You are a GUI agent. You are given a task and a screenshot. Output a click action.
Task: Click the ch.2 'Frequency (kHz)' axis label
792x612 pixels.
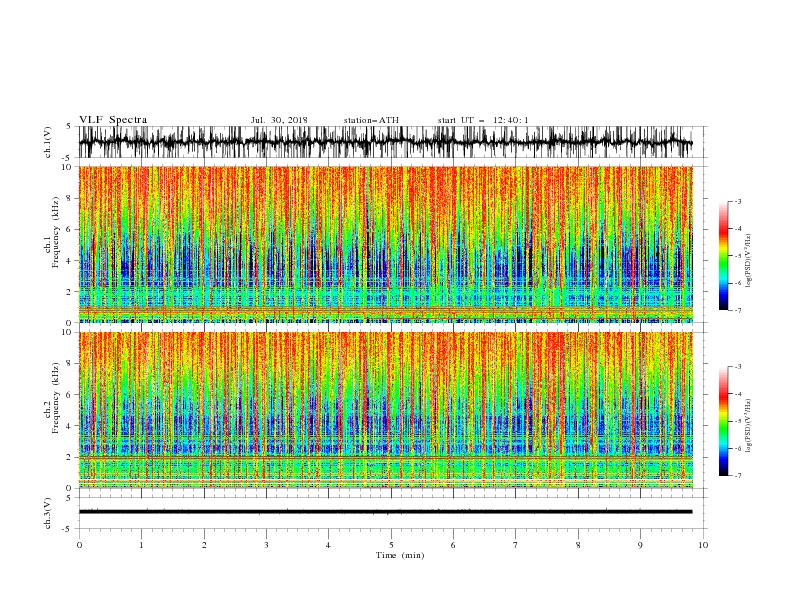point(56,398)
